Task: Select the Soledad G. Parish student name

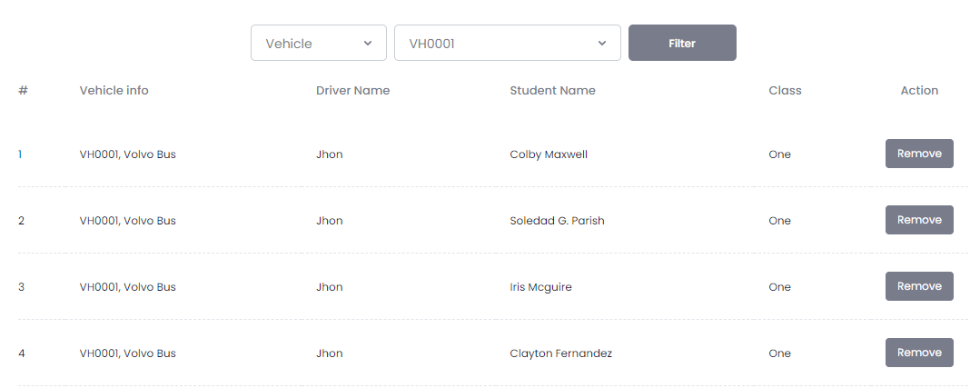Action: point(557,221)
